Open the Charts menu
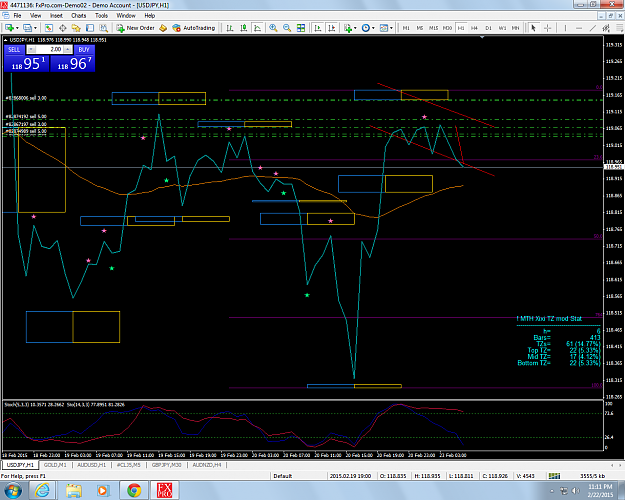The image size is (625, 500). pyautogui.click(x=79, y=16)
